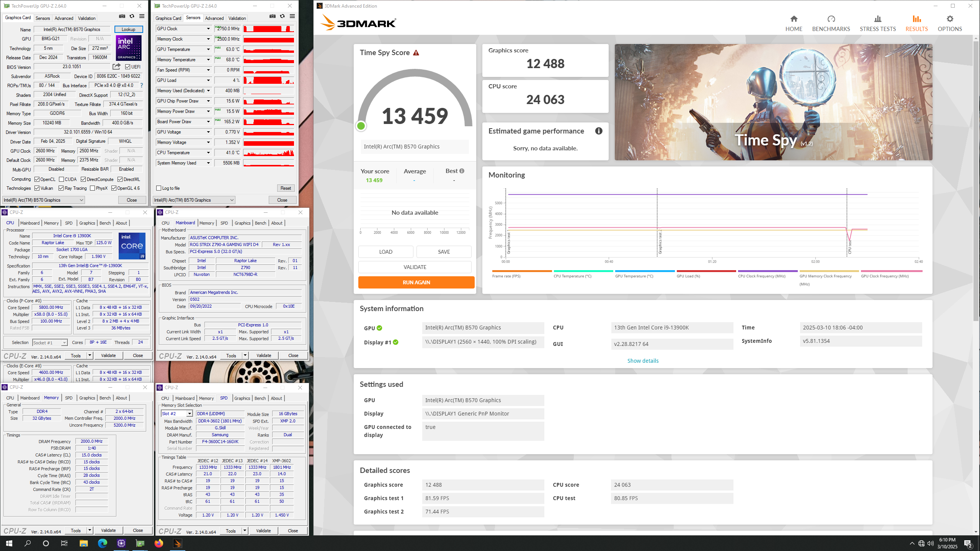Open the Bench tab in top-left CPU-Z
This screenshot has width=980, height=551.
tap(105, 223)
